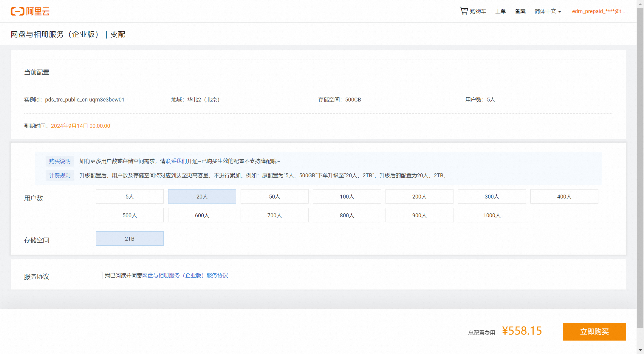The image size is (644, 354).
Task: Tick the service agreement checkbox
Action: (x=99, y=275)
